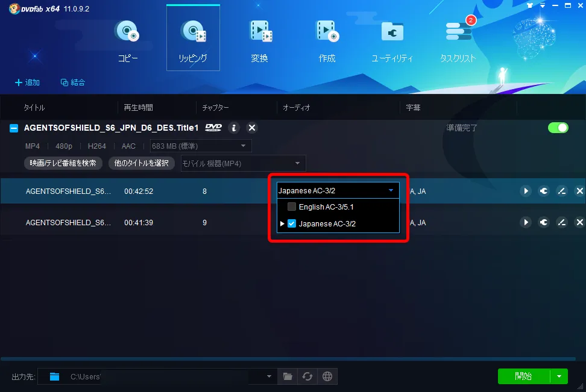Viewport: 586px width, 392px height.
Task: Switch to the リッピング (Ripper) module
Action: (193, 38)
